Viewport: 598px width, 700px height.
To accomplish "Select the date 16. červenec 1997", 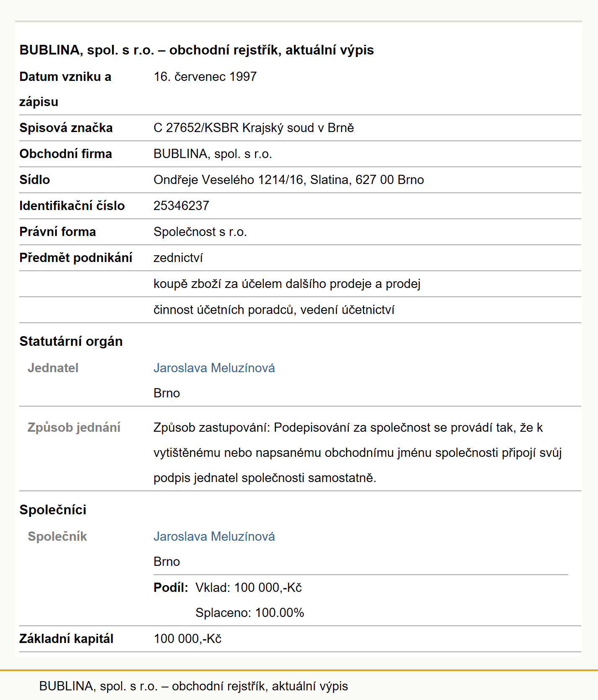I will coord(205,77).
